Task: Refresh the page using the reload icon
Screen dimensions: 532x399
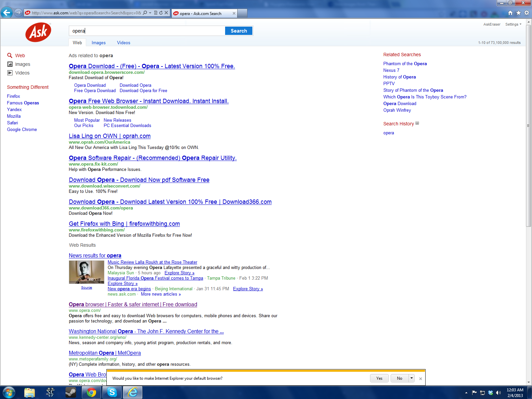Action: coord(161,13)
